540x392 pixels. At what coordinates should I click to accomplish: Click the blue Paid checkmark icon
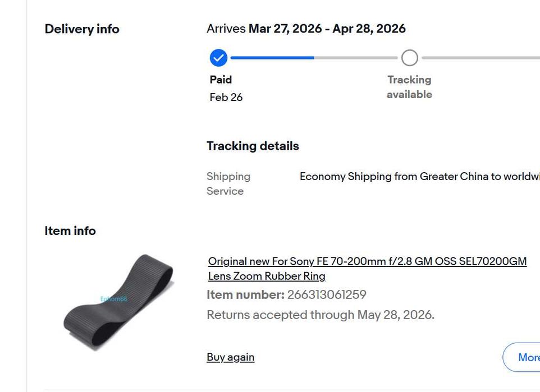coord(218,57)
